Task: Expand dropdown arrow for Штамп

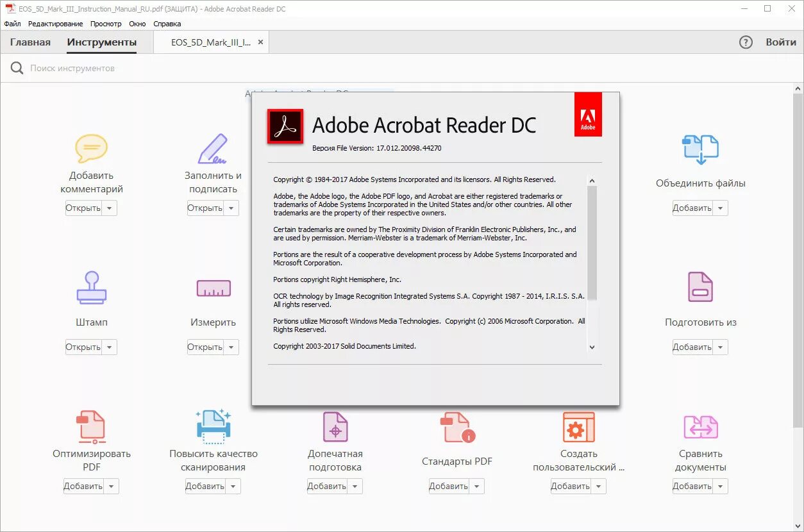Action: point(110,347)
